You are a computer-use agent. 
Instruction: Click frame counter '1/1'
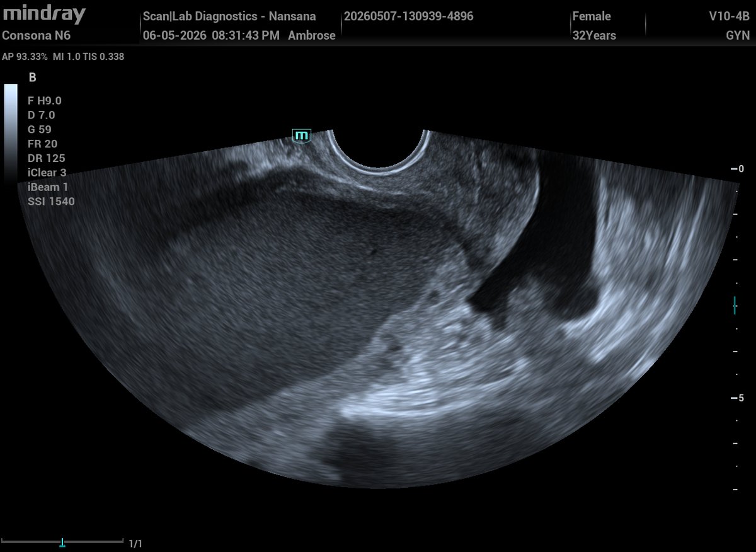135,543
